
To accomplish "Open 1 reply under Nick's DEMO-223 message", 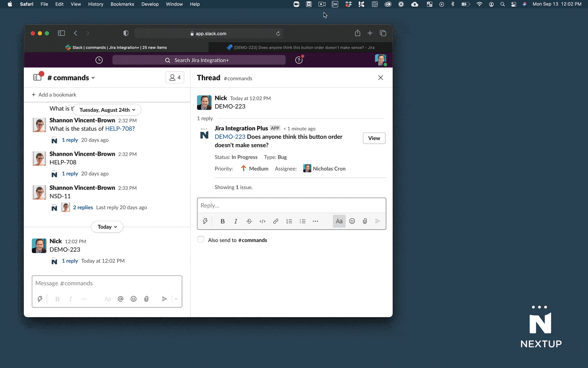I will [70, 261].
